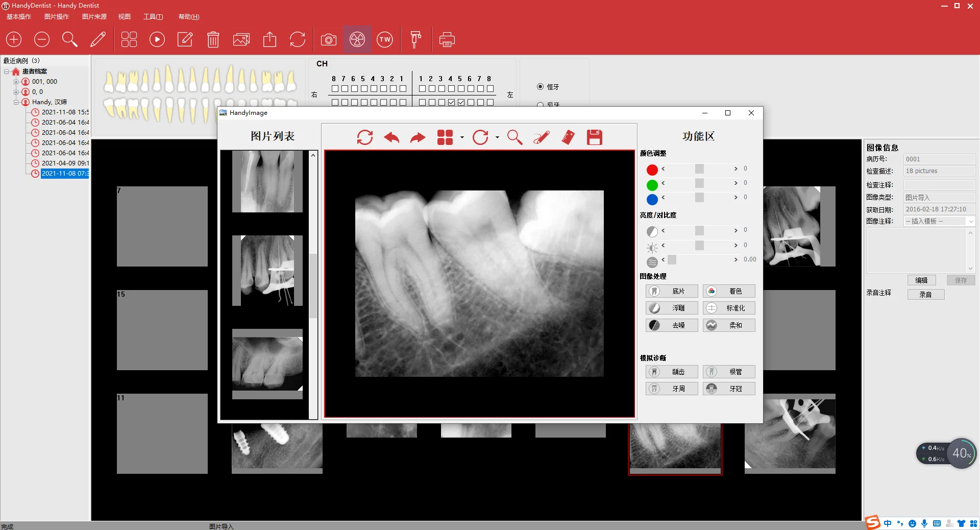This screenshot has height=530, width=980.
Task: Select the 恒牙 permanent teeth radio button
Action: [x=540, y=87]
